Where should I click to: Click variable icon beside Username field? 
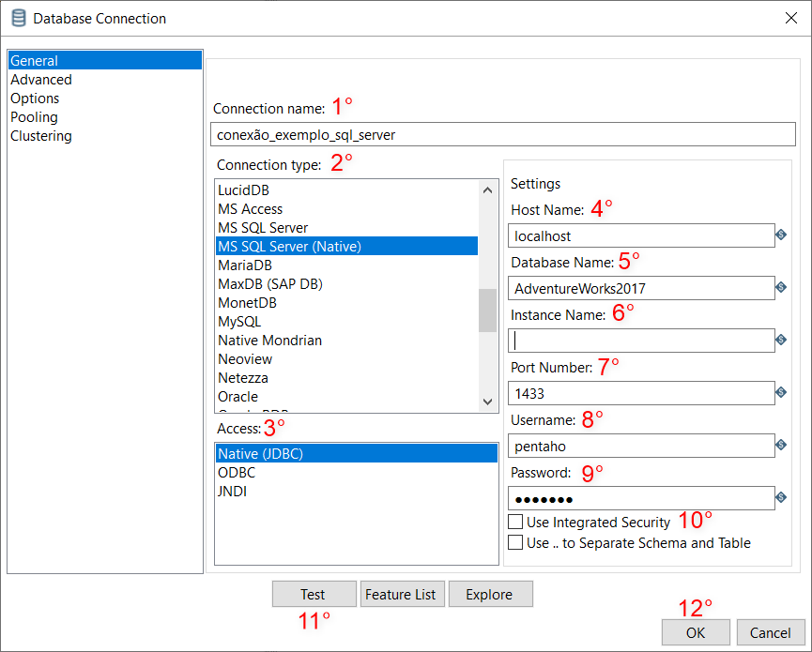(781, 445)
